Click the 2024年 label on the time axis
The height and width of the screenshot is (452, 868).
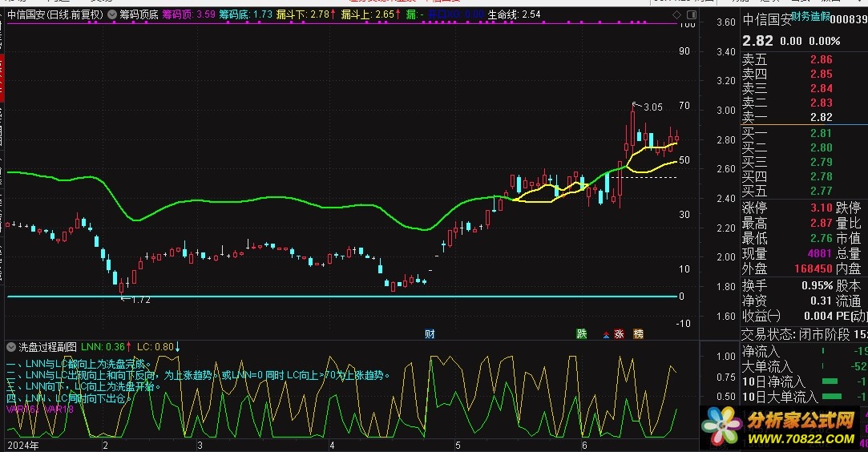[23, 446]
